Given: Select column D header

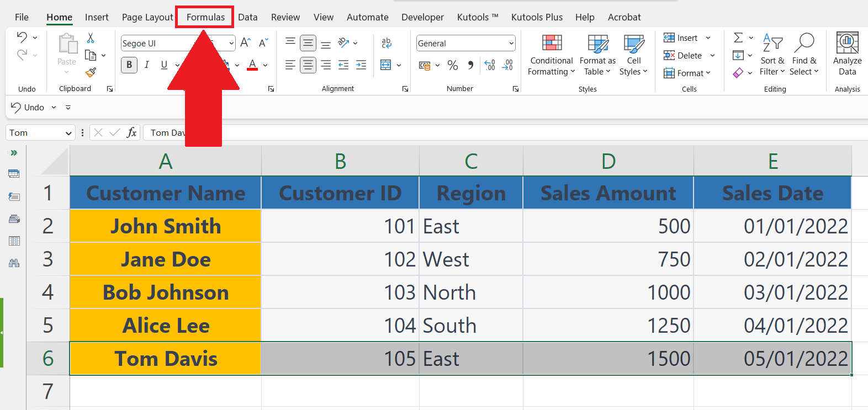Looking at the screenshot, I should (608, 161).
